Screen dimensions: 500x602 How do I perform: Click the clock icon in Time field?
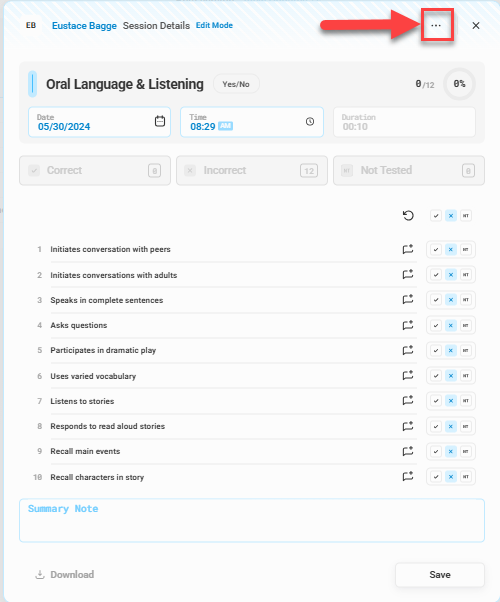[310, 122]
